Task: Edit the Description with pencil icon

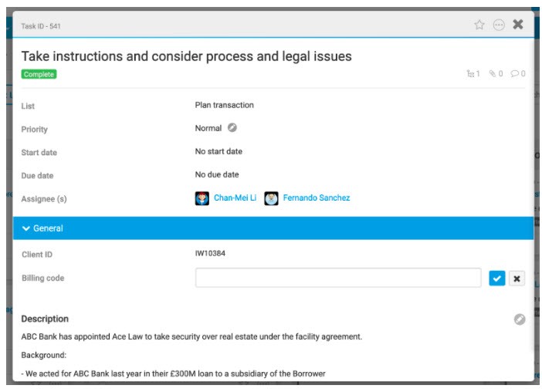Action: point(520,319)
